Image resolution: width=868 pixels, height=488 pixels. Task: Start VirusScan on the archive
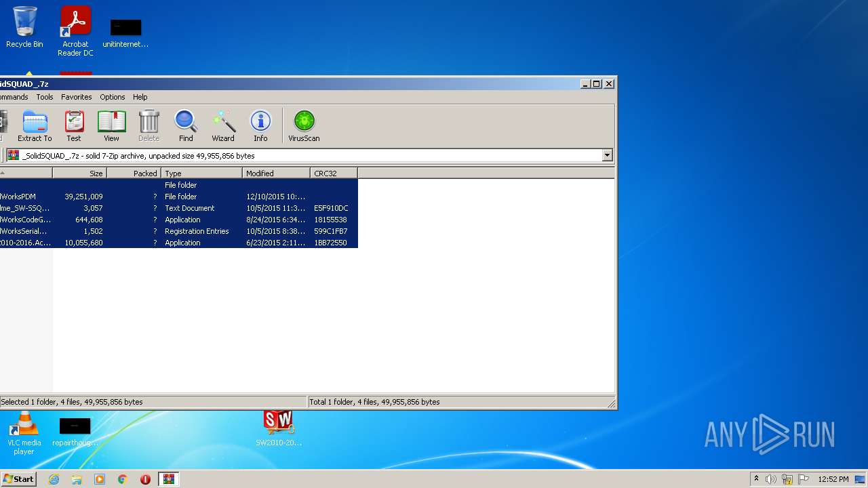(304, 126)
